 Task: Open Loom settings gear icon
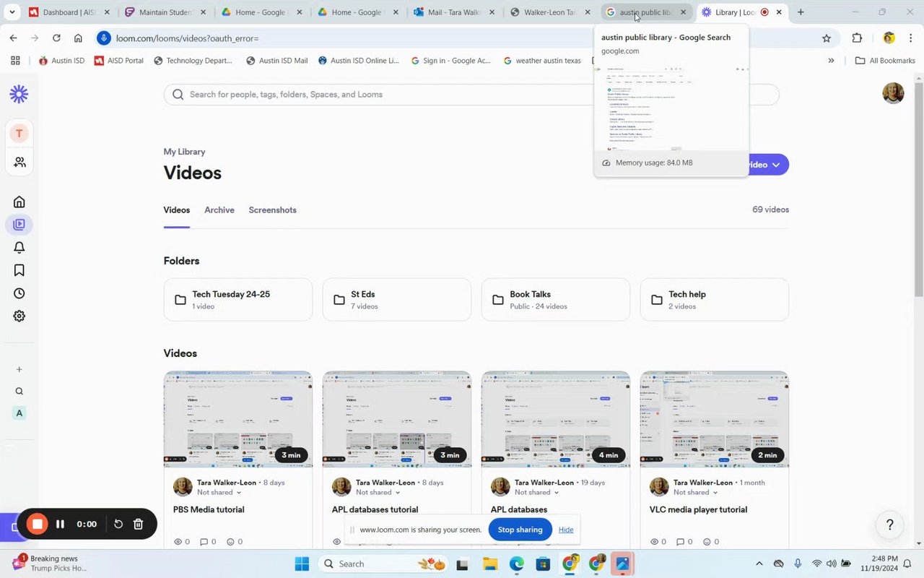coord(19,316)
